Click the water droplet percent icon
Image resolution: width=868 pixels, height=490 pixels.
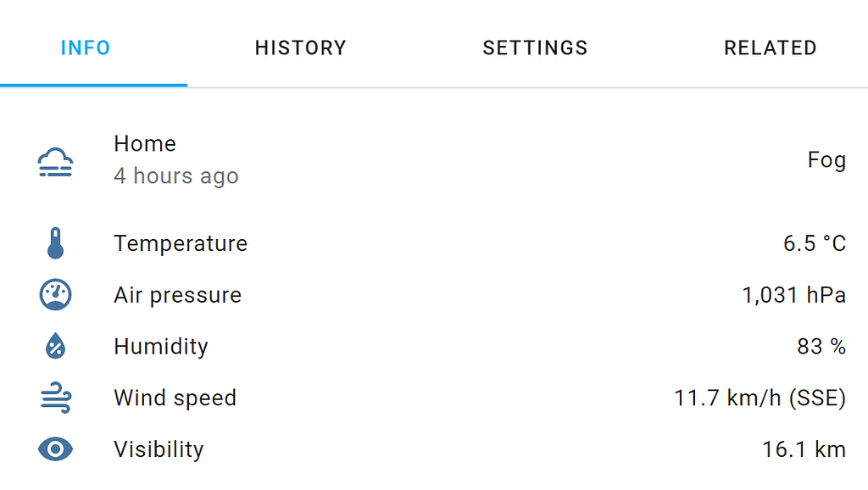[x=56, y=347]
